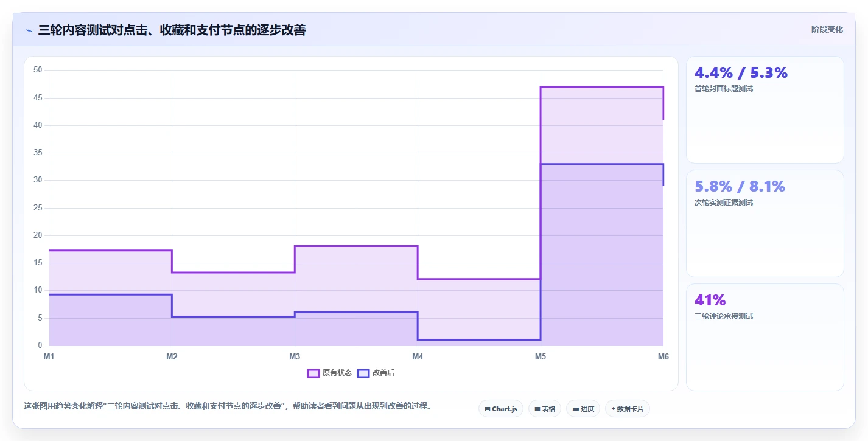
Task: Open the 4.4% / 5.3% metric card
Action: [x=765, y=110]
